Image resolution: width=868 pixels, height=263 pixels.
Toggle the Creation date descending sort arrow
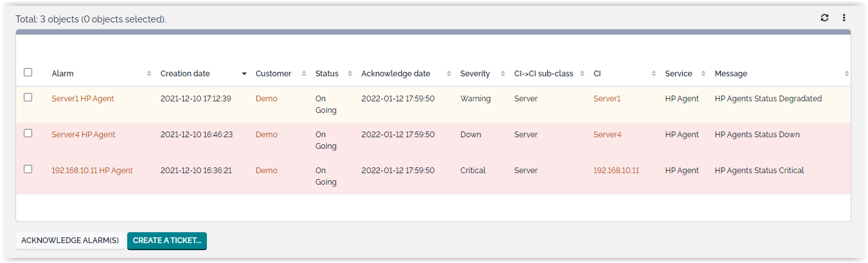(244, 74)
